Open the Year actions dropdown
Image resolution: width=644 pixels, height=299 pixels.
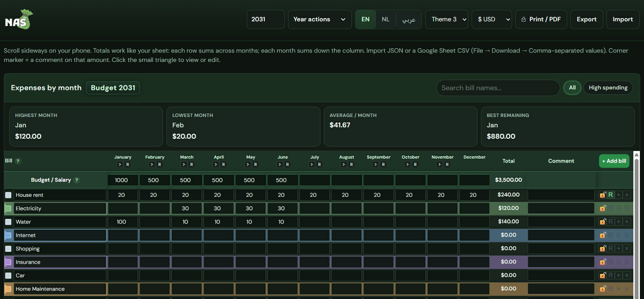tap(320, 19)
